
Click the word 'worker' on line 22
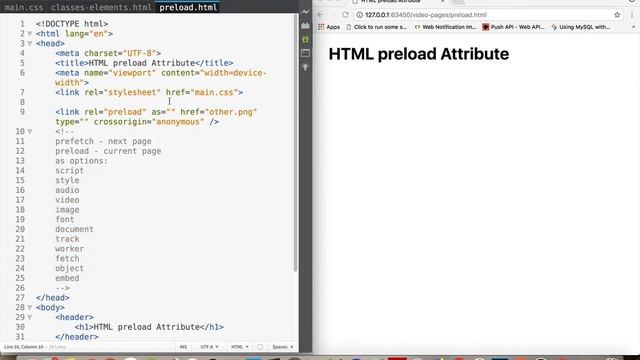click(69, 249)
